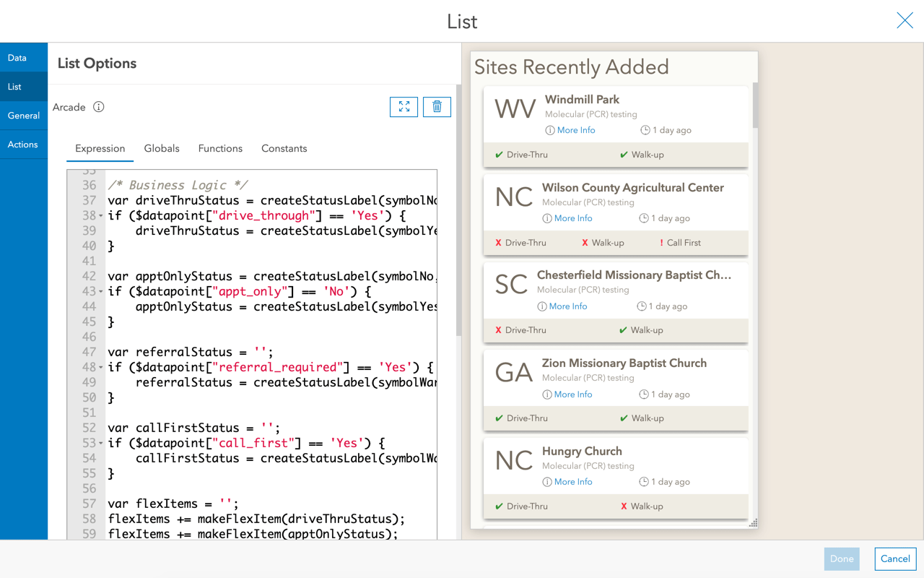Open More Info link for Zion Missionary Baptist Church
The image size is (924, 578).
(x=573, y=394)
